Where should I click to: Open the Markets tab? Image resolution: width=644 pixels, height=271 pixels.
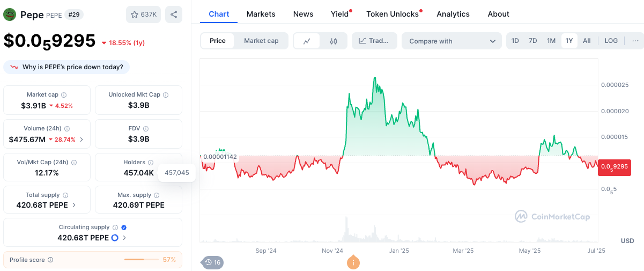[x=261, y=14]
